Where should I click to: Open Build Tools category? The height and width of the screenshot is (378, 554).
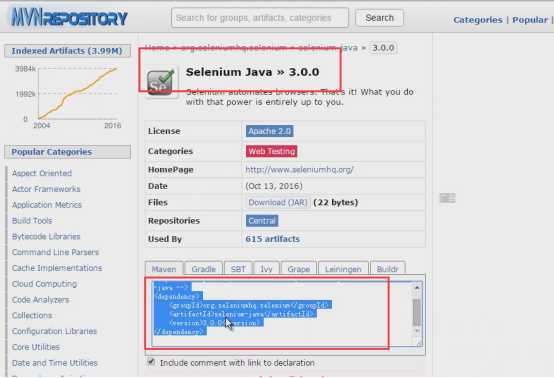[x=32, y=221]
